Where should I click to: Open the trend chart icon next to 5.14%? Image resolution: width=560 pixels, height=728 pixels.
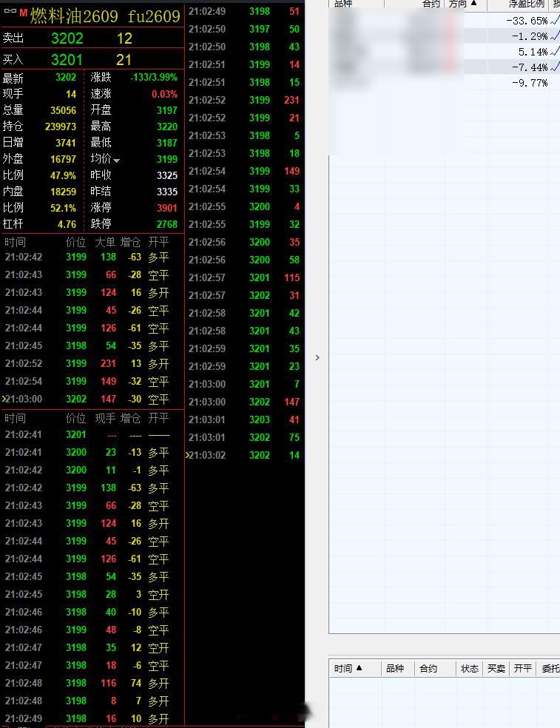(555, 52)
